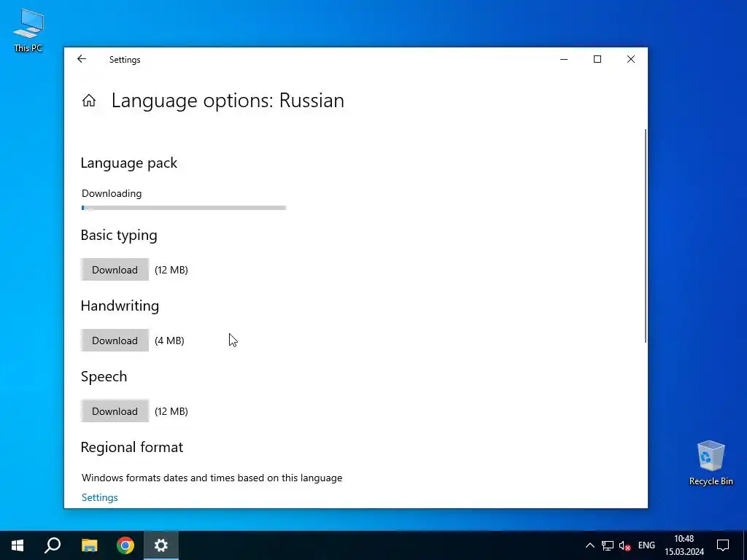Go back with the Settings back arrow

82,59
